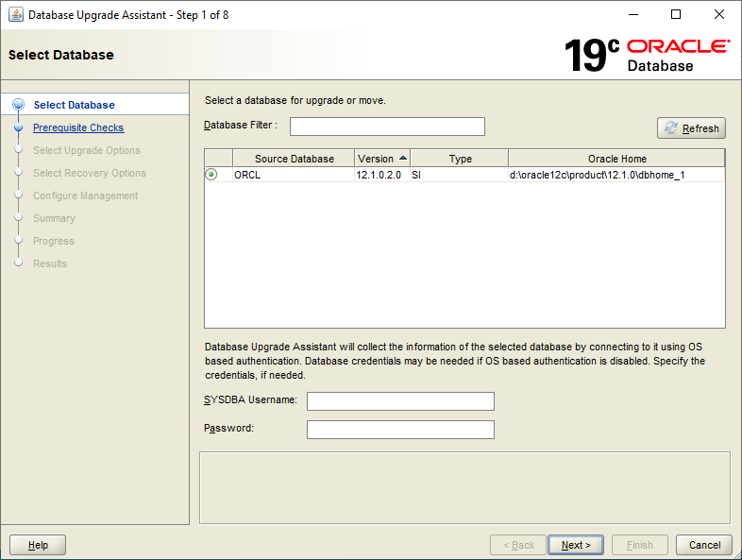The image size is (742, 560).
Task: Sort by Oracle Home column header
Action: point(616,159)
